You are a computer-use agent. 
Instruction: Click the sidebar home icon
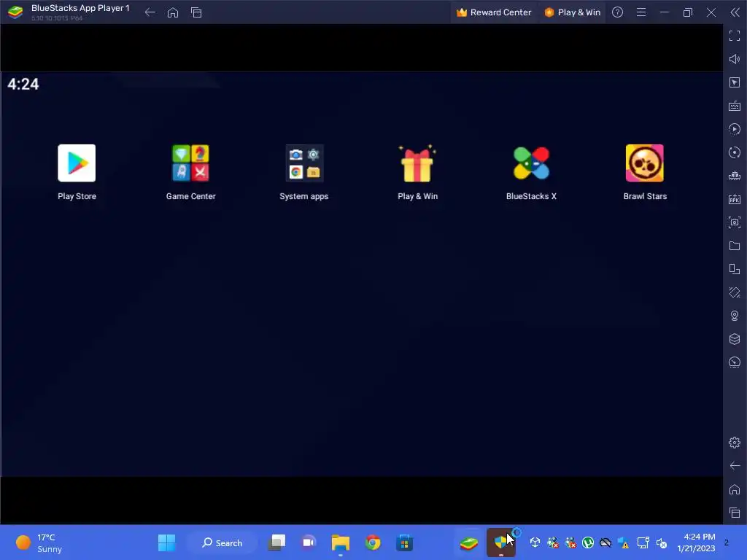[x=735, y=489]
